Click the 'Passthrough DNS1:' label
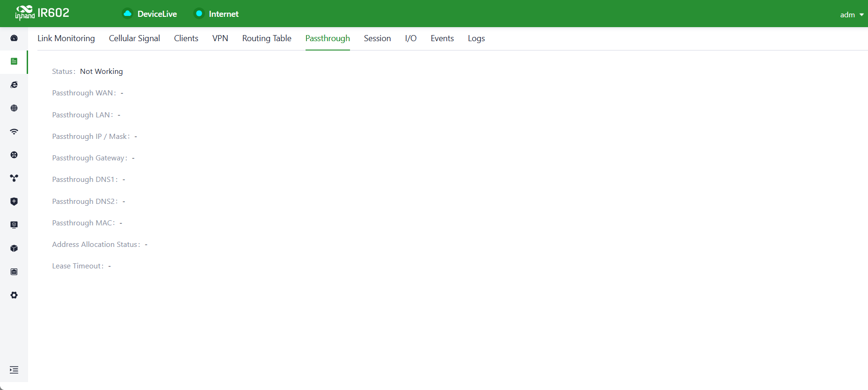The image size is (868, 390). [x=85, y=180]
